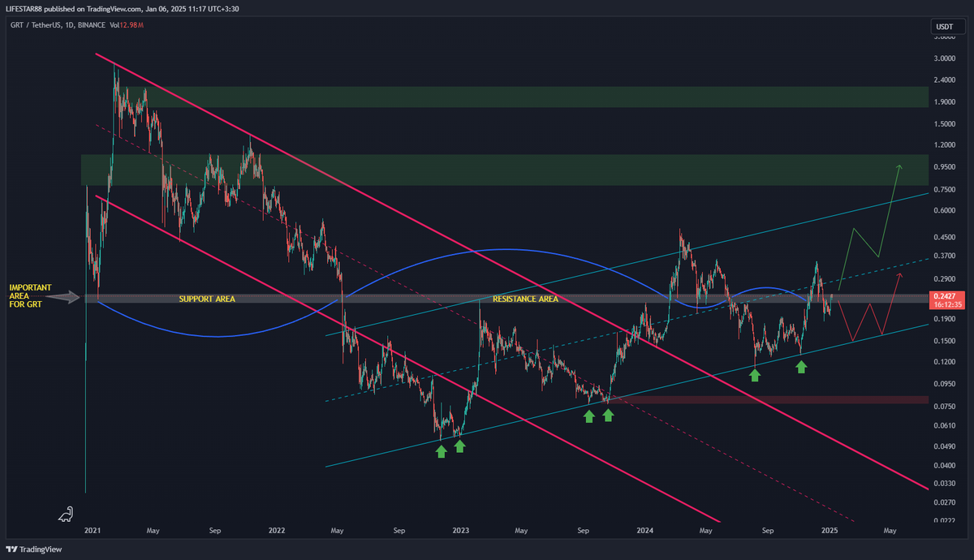Screen dimensions: 974x560
Task: Click the left green arrow below Sep 2023
Action: [x=589, y=416]
